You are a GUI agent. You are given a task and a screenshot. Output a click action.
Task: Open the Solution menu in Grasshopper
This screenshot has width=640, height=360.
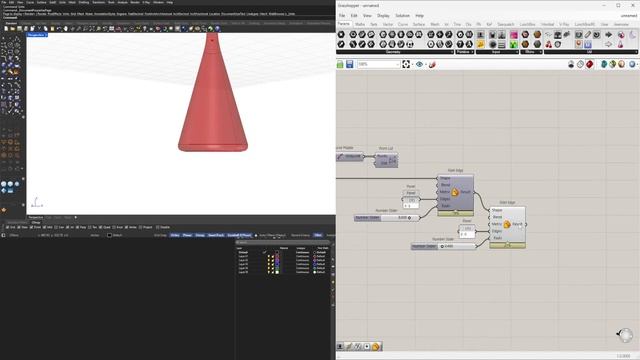point(402,16)
